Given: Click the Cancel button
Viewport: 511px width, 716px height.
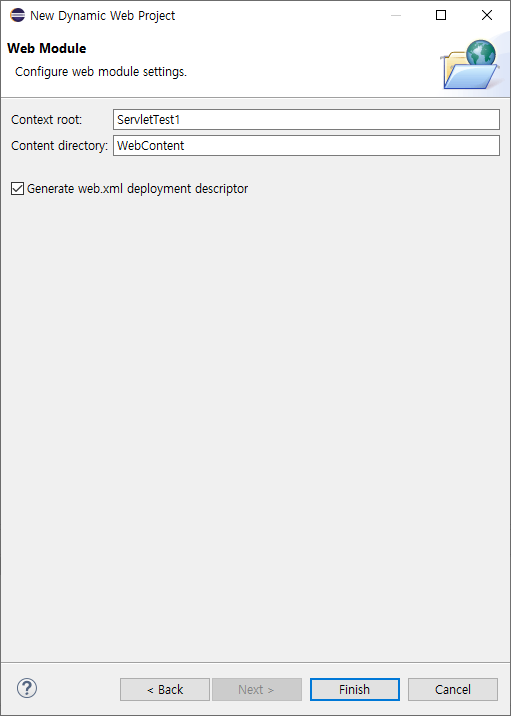Looking at the screenshot, I should click(x=453, y=689).
